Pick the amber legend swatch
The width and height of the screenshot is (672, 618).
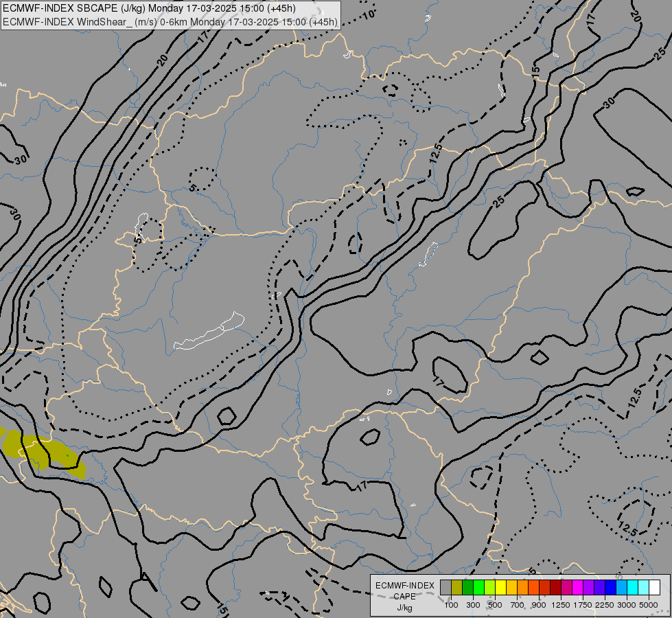(511, 588)
